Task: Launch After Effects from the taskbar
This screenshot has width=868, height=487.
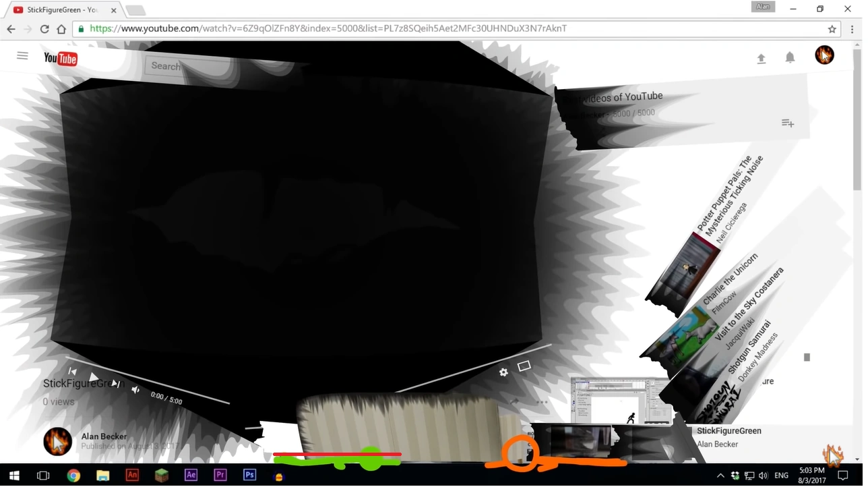Action: tap(191, 476)
